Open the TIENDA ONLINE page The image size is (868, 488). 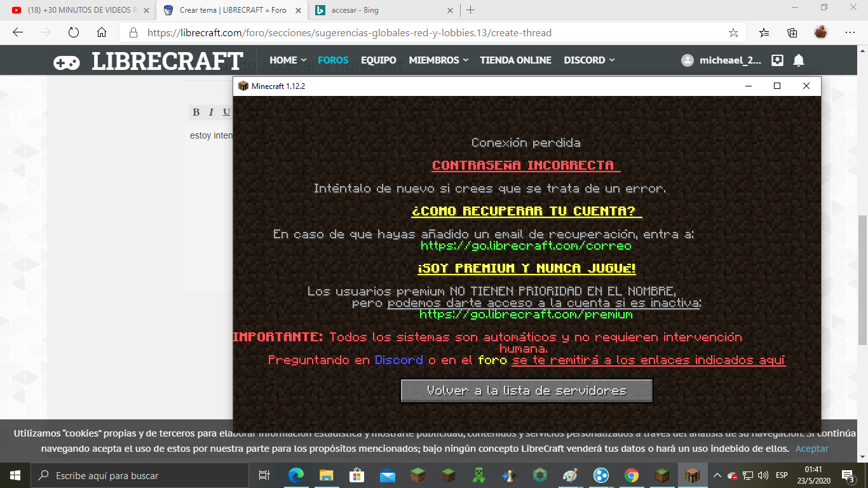pyautogui.click(x=516, y=60)
